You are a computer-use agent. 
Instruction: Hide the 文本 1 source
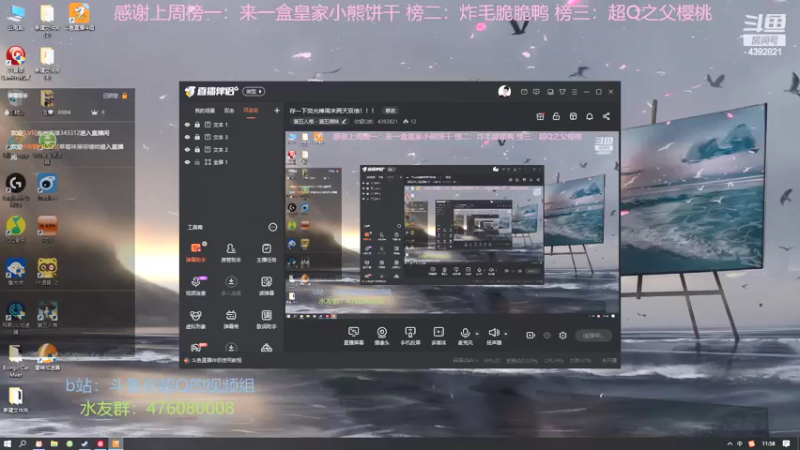(x=187, y=124)
